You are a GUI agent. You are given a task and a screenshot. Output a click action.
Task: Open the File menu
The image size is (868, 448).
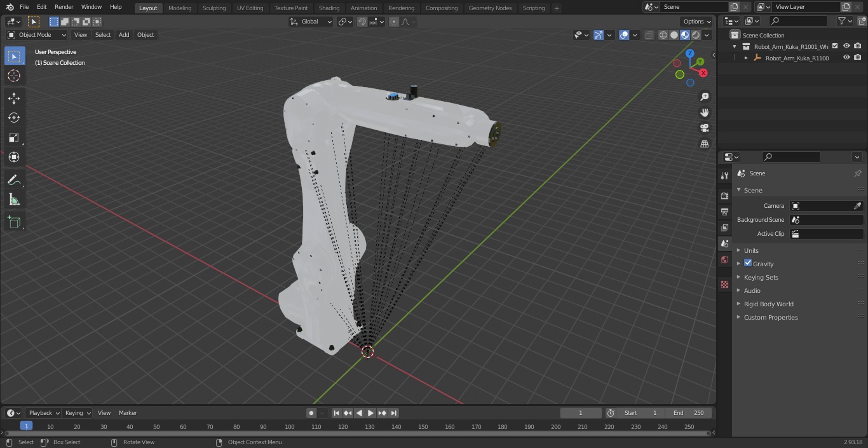pos(24,7)
